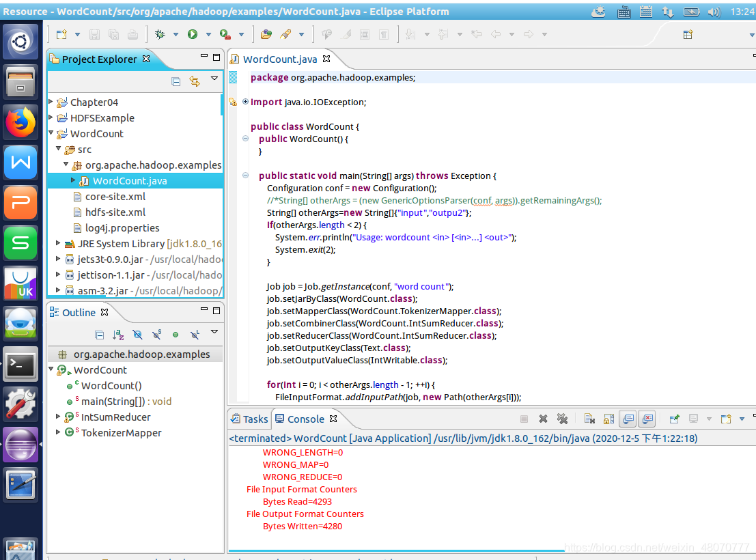Toggle Sort alphabetically in Outline
Viewport: 756px width, 560px height.
pyautogui.click(x=118, y=335)
